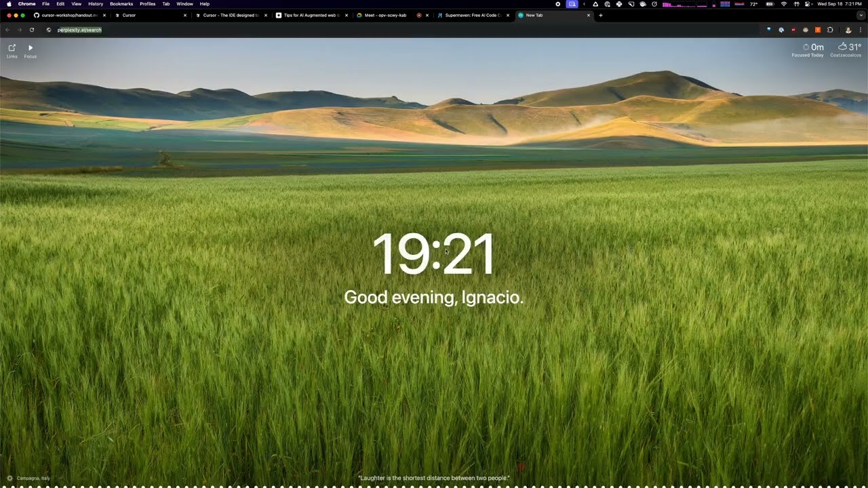
Task: Open the Chrome application menu
Action: pos(26,4)
